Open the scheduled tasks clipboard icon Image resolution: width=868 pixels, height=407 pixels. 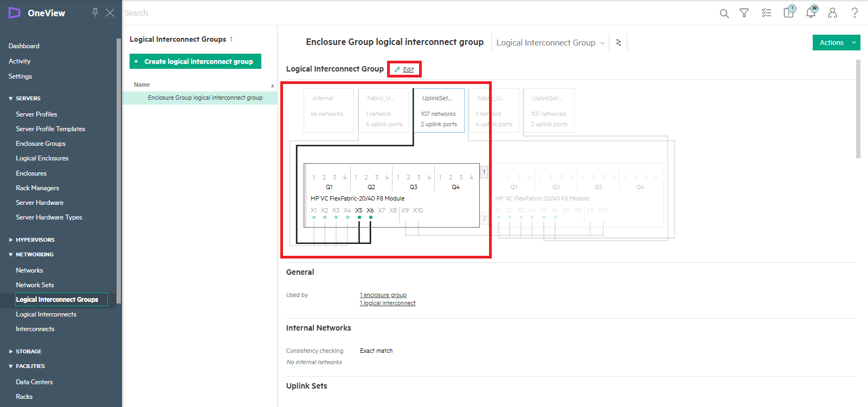(x=789, y=12)
